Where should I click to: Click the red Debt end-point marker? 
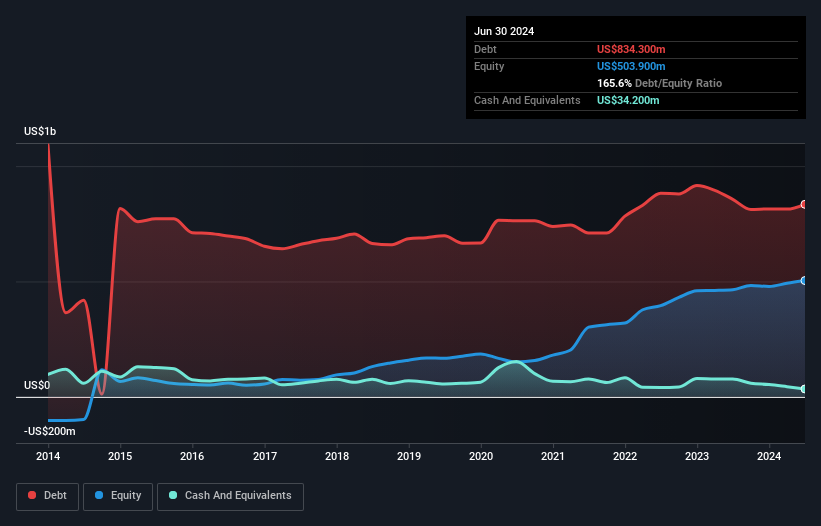(804, 205)
